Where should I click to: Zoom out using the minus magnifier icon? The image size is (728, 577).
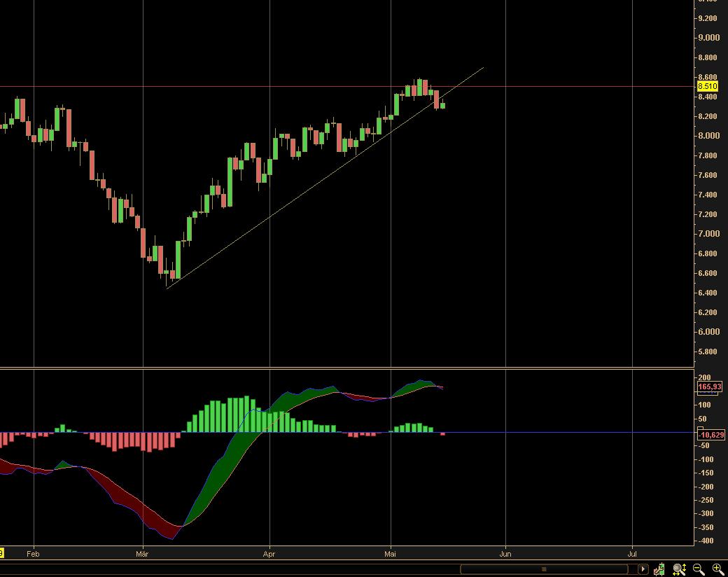point(696,569)
